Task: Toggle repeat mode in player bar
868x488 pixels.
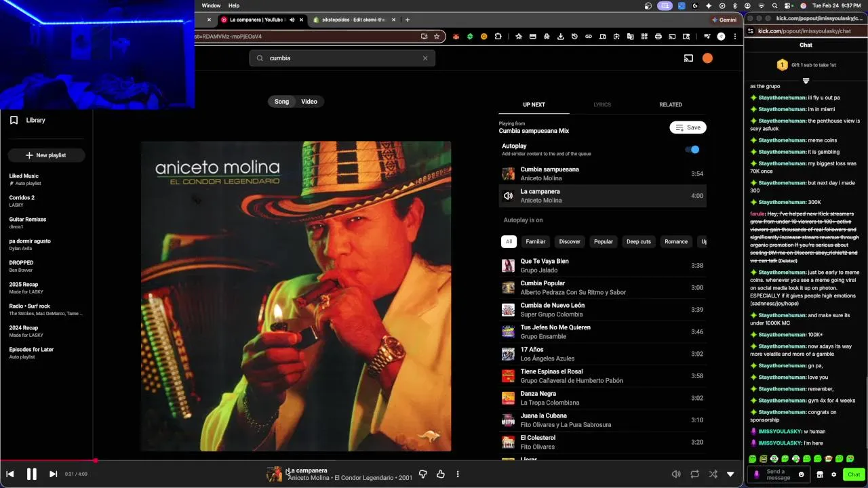Action: point(695,474)
